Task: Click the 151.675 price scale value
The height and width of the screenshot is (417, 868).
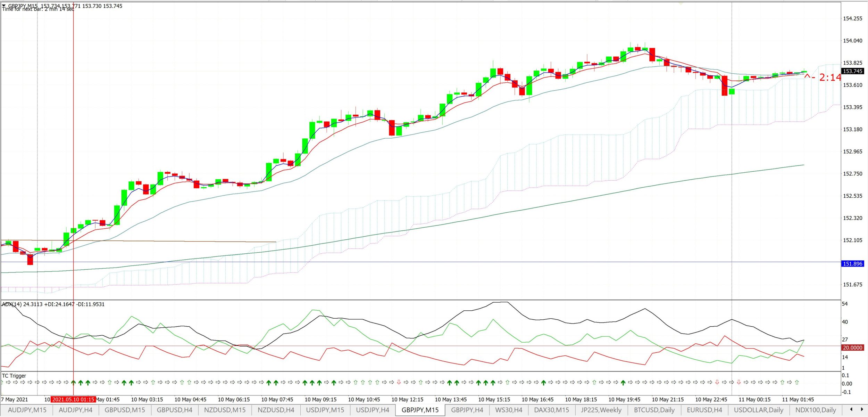Action: click(x=853, y=285)
